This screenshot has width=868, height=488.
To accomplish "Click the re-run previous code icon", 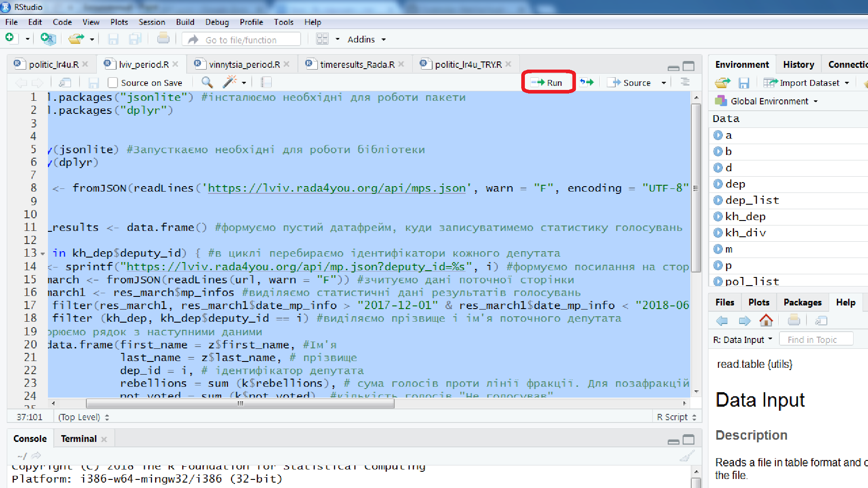I will [586, 82].
